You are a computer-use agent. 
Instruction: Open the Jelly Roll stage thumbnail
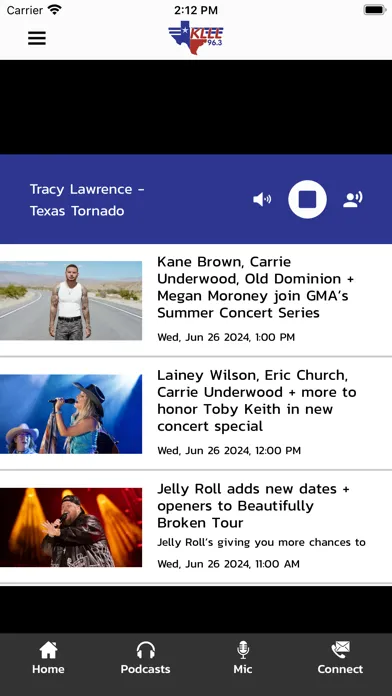click(x=71, y=527)
